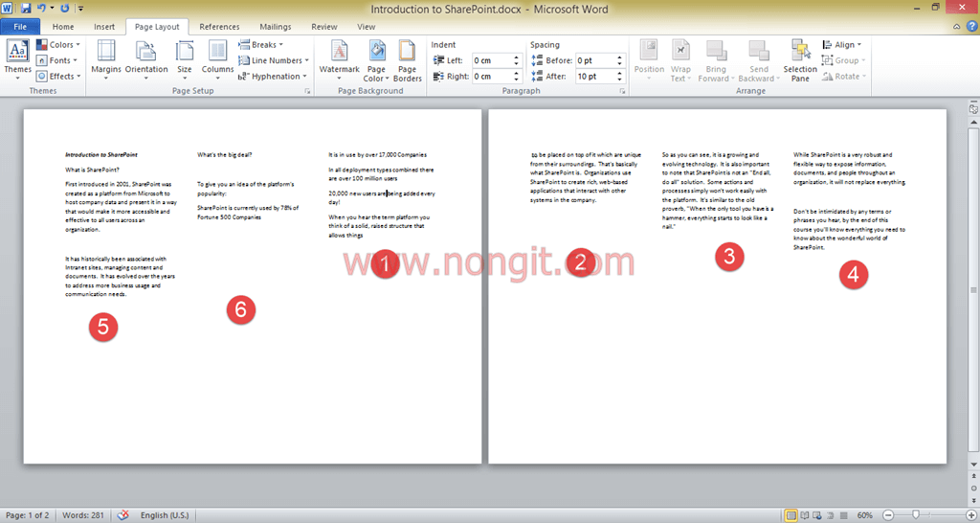Open the Page Borders dialog
This screenshot has height=523, width=980.
pos(408,60)
